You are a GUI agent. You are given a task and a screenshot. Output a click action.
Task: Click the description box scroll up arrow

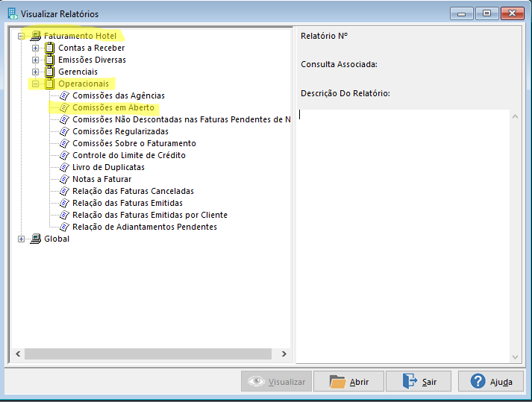tap(515, 116)
